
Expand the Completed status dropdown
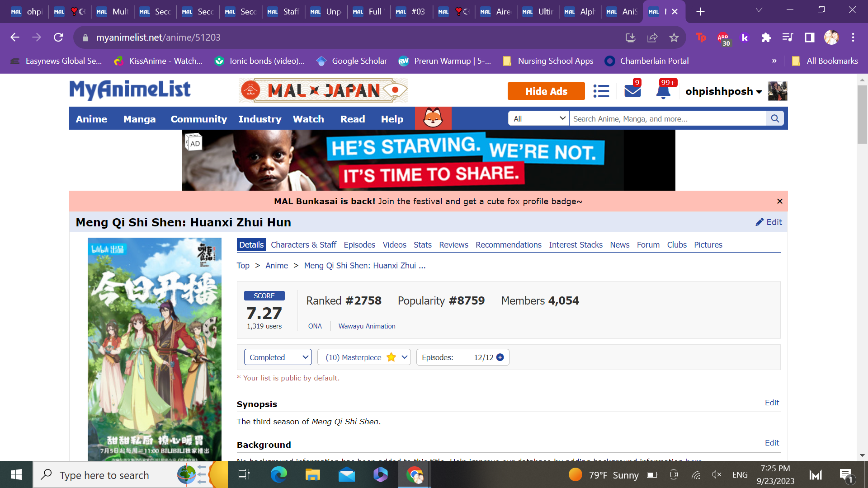point(278,357)
